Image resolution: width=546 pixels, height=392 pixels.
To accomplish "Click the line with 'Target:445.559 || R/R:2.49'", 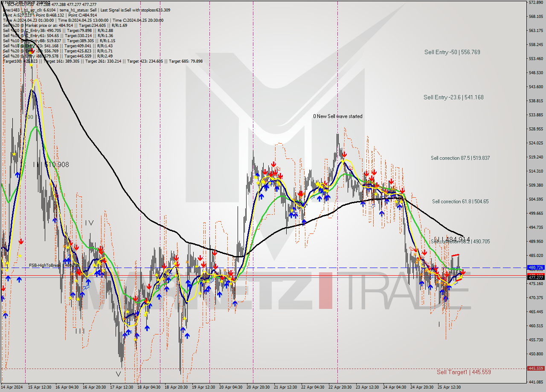I will click(58, 56).
